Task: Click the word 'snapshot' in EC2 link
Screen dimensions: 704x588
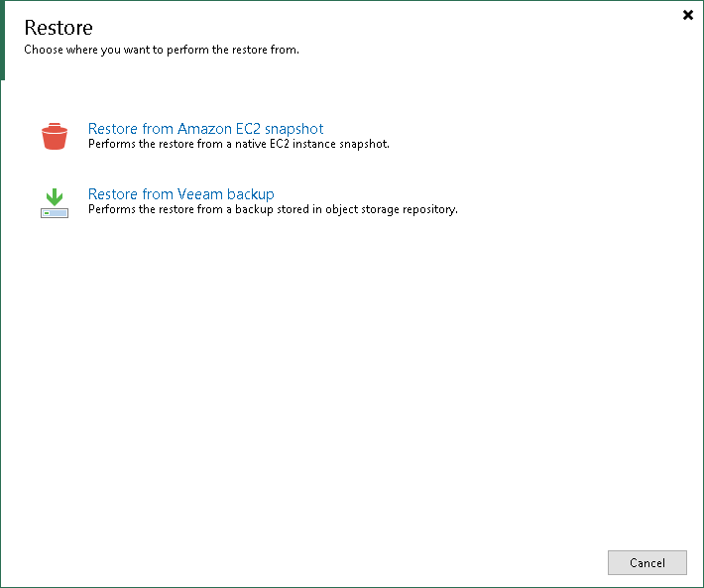Action: coord(294,129)
